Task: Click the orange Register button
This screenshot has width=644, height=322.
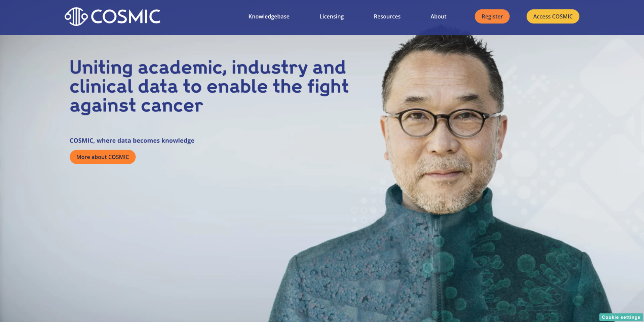Action: [x=492, y=16]
